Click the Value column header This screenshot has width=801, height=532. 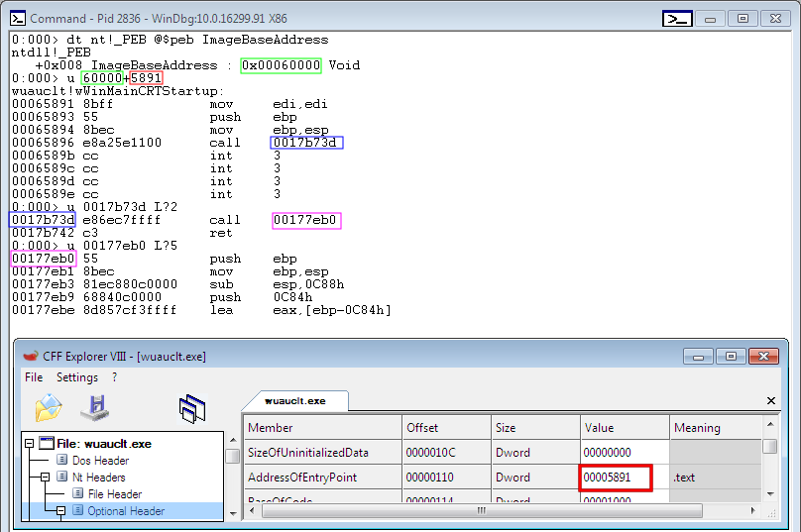[625, 427]
